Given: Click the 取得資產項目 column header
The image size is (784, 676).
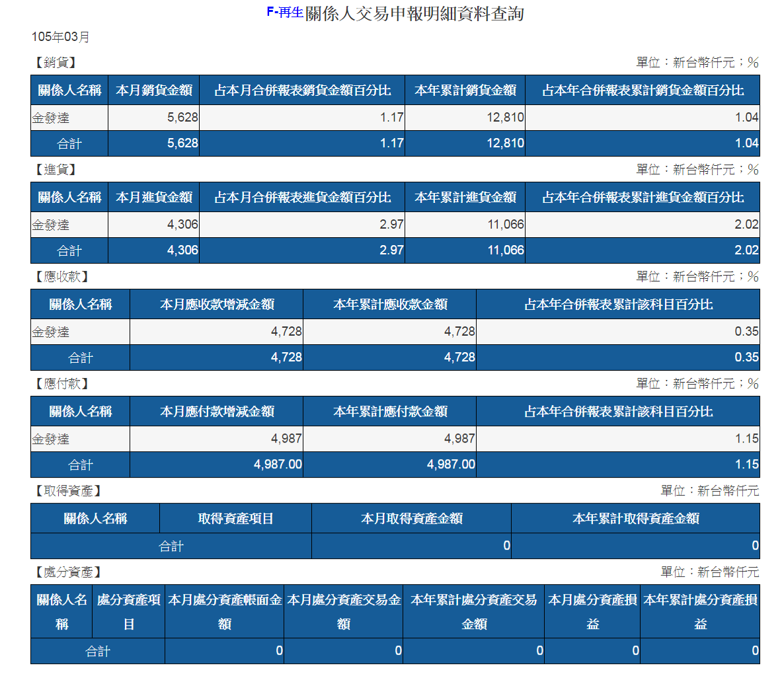Looking at the screenshot, I should coord(235,519).
